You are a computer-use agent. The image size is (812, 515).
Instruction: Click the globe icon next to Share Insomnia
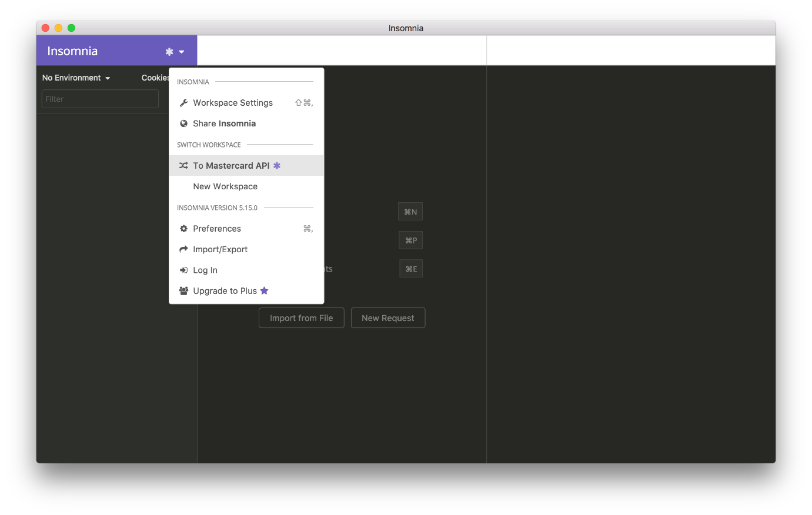pyautogui.click(x=183, y=123)
